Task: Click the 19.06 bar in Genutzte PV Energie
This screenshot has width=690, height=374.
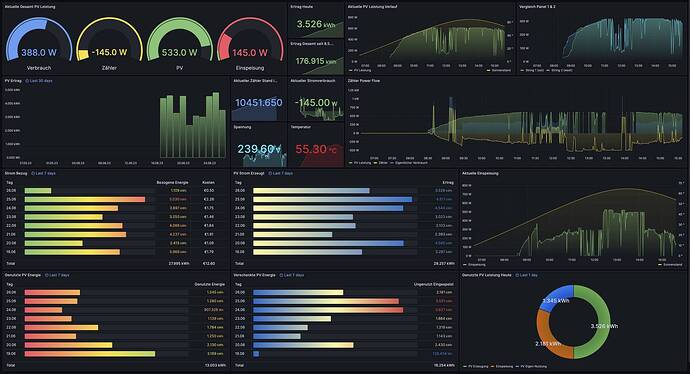Action: (90, 354)
